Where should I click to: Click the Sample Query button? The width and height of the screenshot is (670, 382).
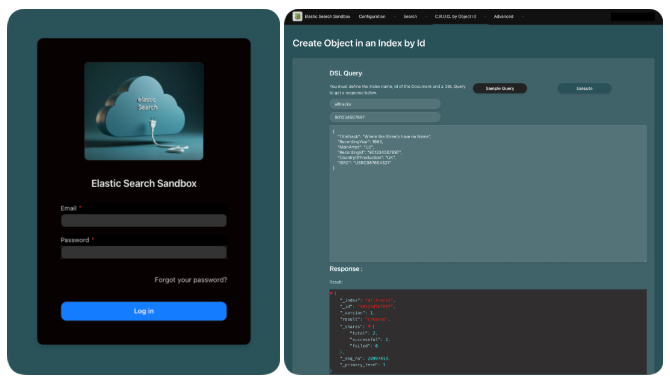point(500,88)
